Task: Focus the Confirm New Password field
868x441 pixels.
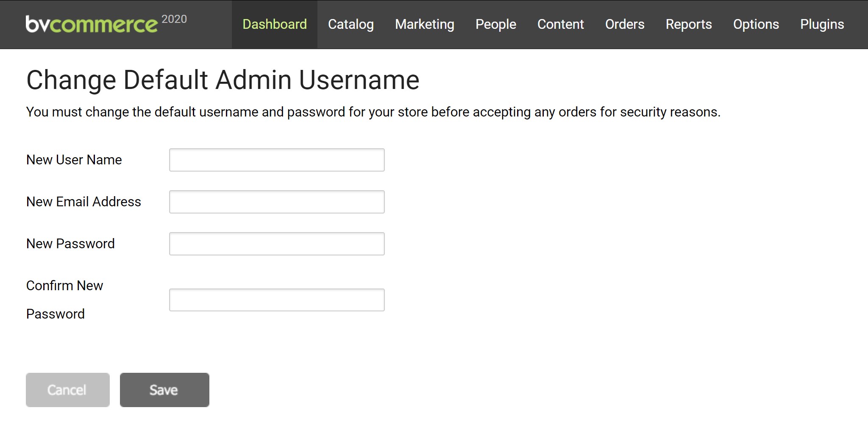Action: coord(277,300)
